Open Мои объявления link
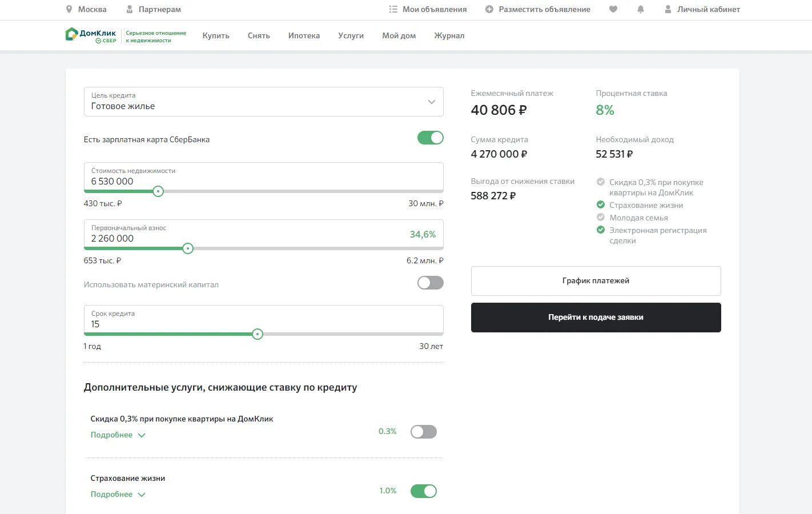Viewport: 812px width, 514px height. [435, 9]
